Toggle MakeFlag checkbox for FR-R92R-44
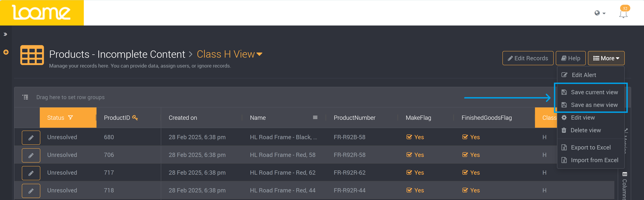Image resolution: width=644 pixels, height=200 pixels. tap(409, 190)
